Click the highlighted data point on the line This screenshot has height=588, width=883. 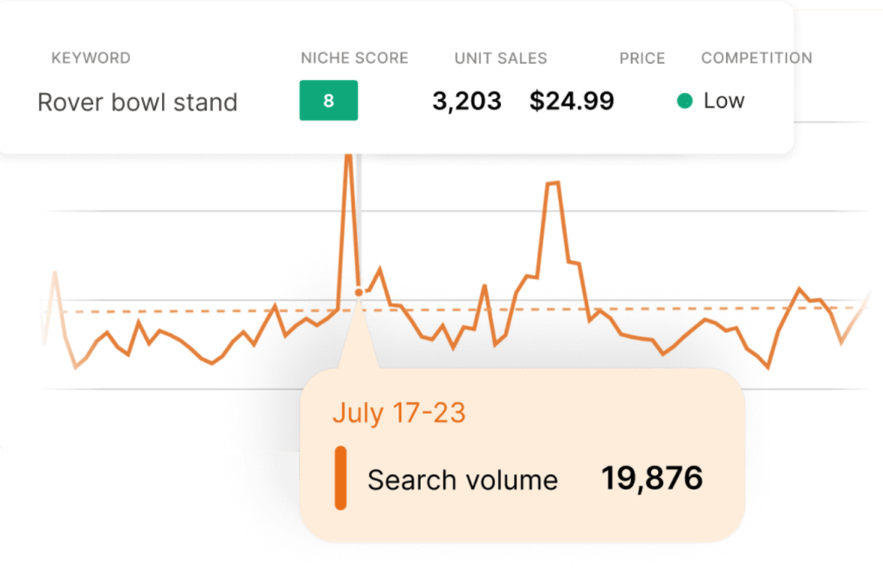point(359,292)
